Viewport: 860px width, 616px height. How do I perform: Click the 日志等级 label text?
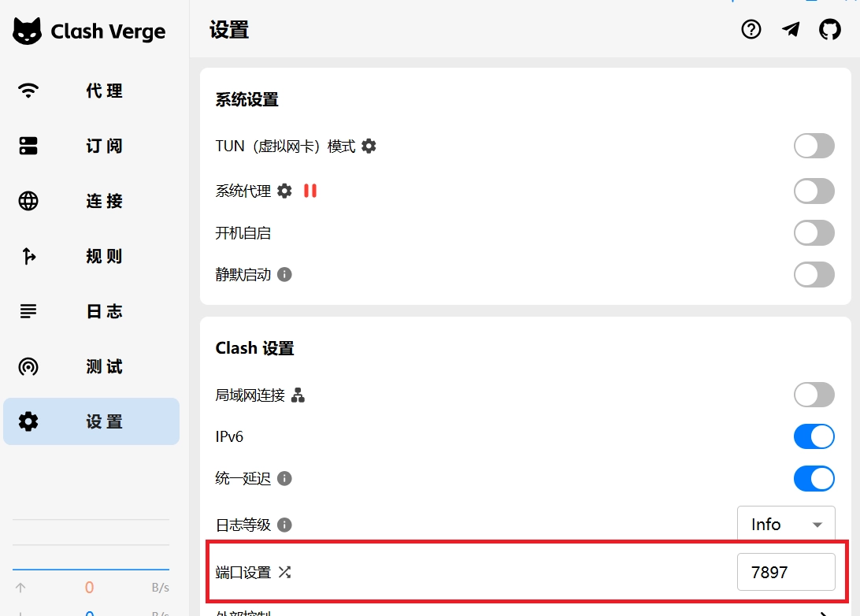tap(243, 525)
